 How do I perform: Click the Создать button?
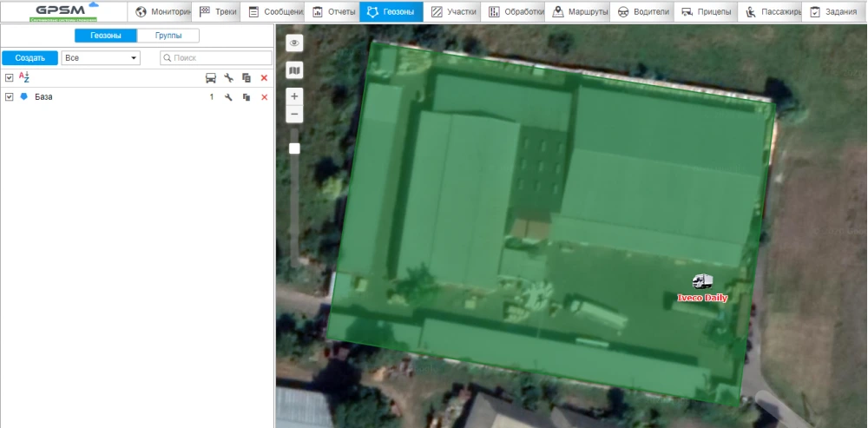coord(30,57)
